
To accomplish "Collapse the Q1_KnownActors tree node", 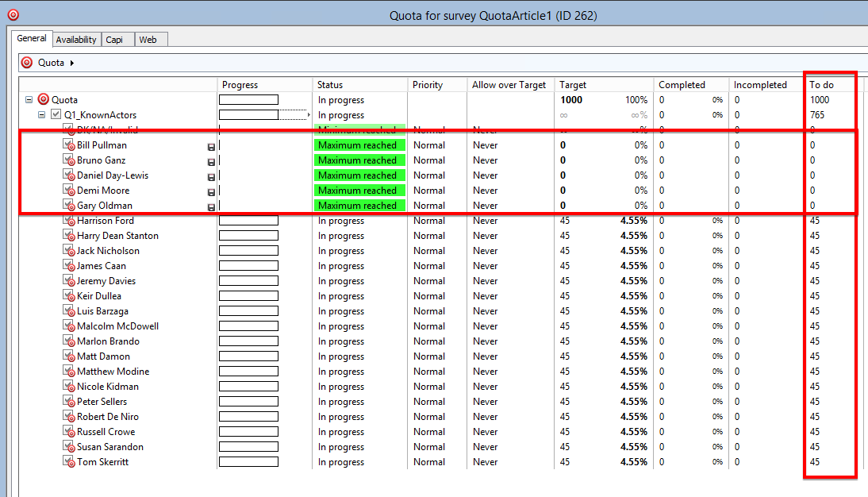I will pyautogui.click(x=41, y=114).
